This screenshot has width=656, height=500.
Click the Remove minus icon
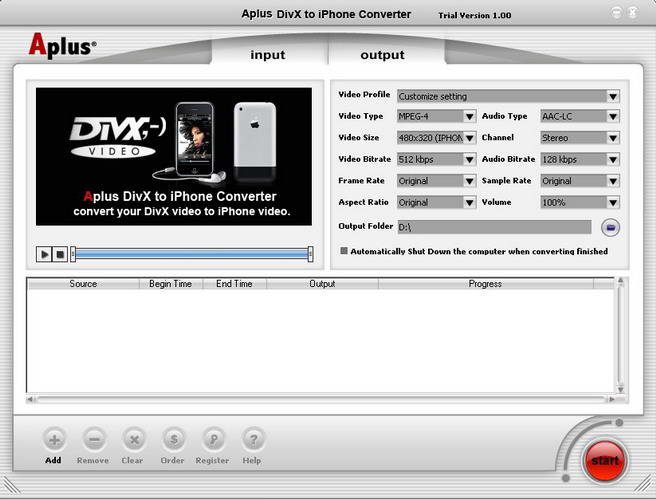point(94,439)
